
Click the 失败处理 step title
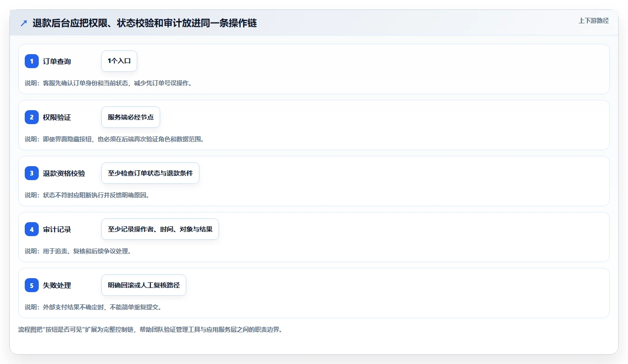coord(57,285)
